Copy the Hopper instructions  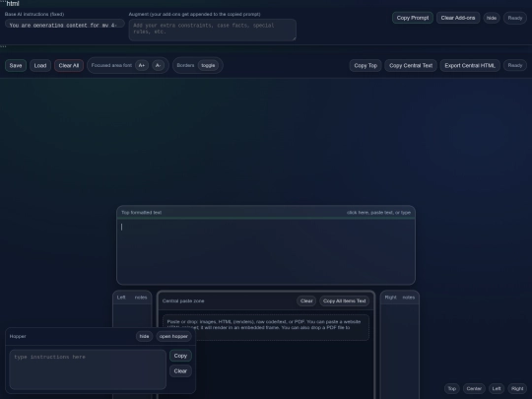click(180, 356)
